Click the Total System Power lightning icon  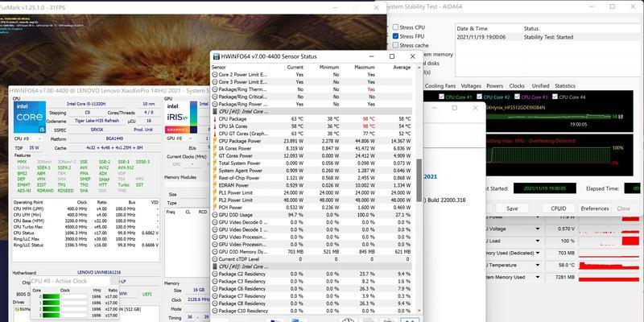click(x=215, y=163)
